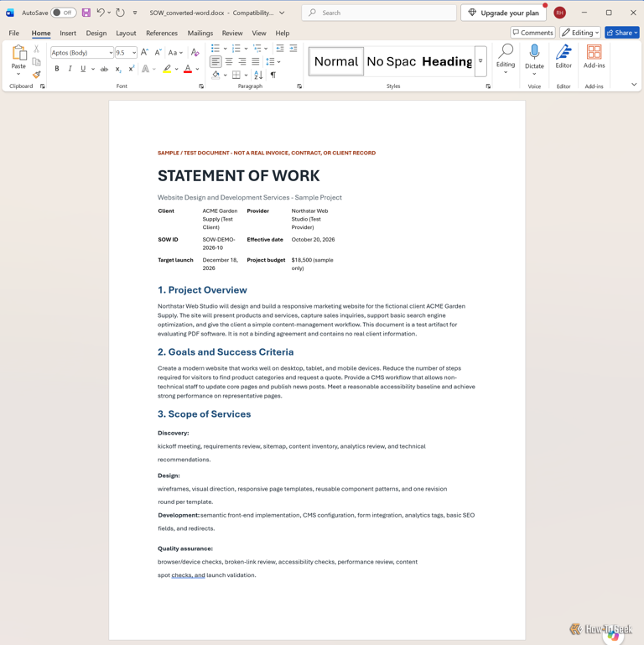Toggle Bold formatting

coord(57,69)
